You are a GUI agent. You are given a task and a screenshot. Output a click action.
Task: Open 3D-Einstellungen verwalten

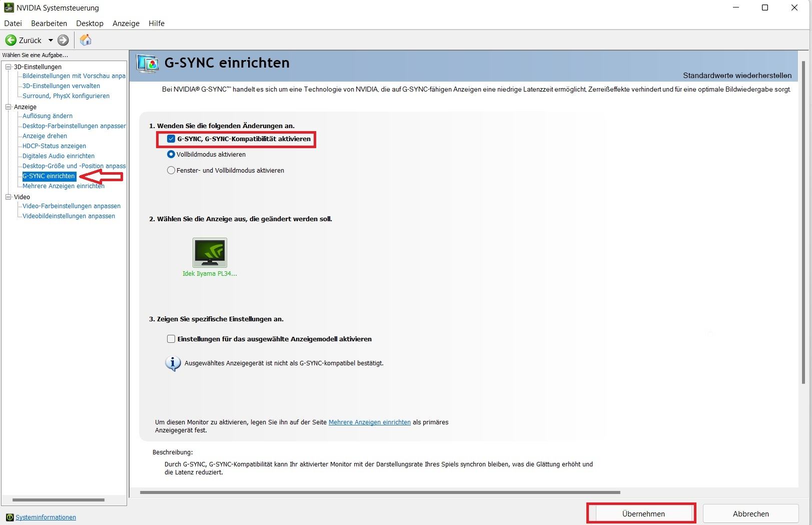(x=61, y=86)
